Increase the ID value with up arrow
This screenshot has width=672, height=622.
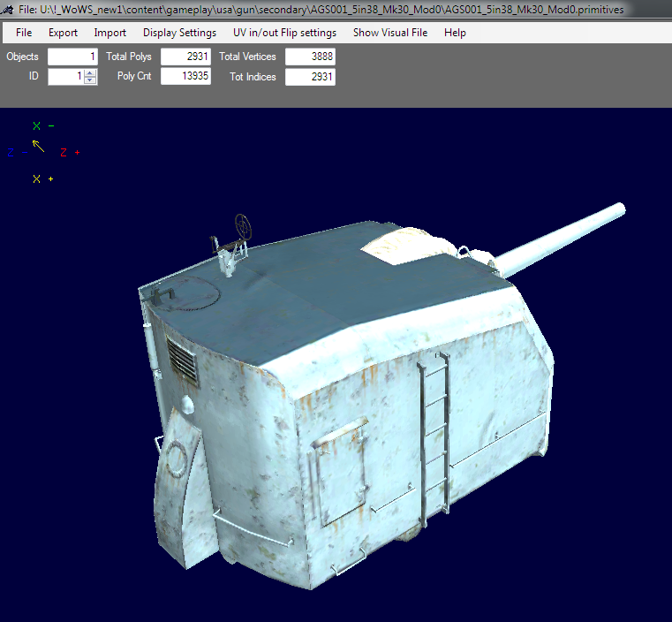[90, 73]
